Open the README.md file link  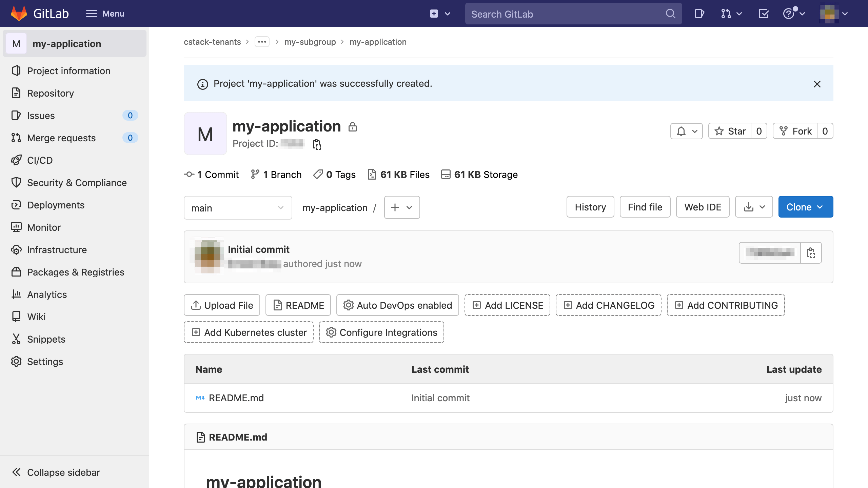tap(236, 398)
